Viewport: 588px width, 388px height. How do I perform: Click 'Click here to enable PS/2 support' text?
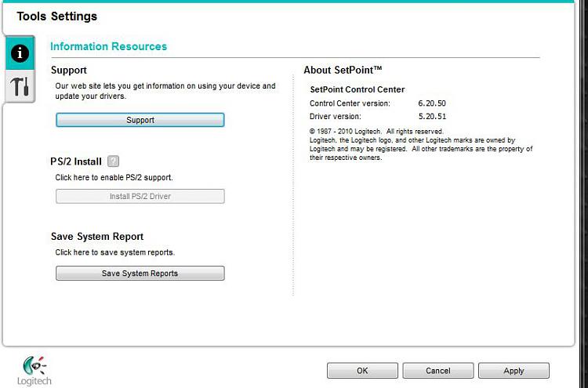pos(114,177)
